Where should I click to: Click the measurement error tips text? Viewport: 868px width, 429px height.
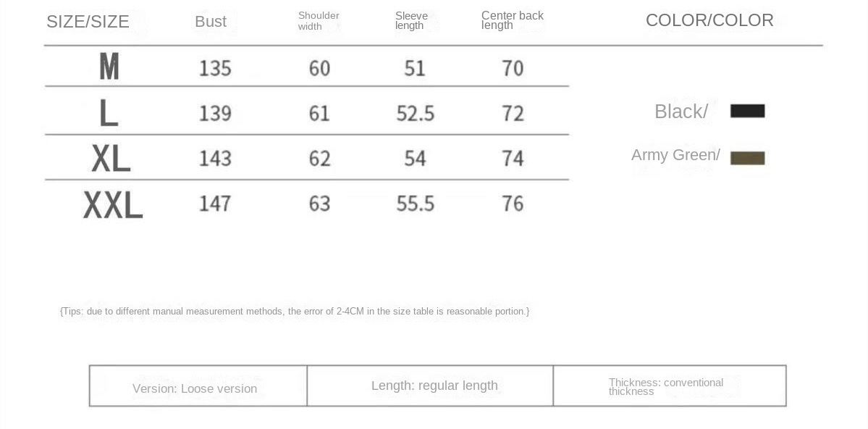(295, 312)
